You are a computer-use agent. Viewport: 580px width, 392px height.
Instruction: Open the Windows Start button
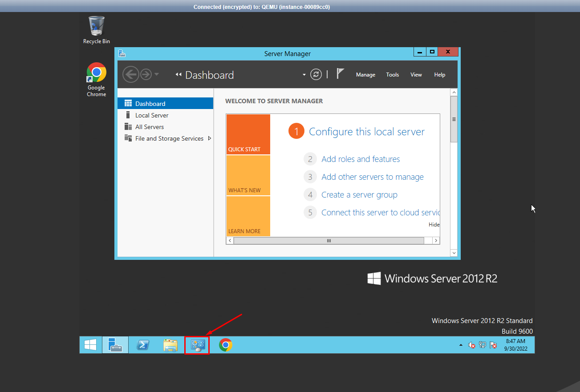point(90,345)
